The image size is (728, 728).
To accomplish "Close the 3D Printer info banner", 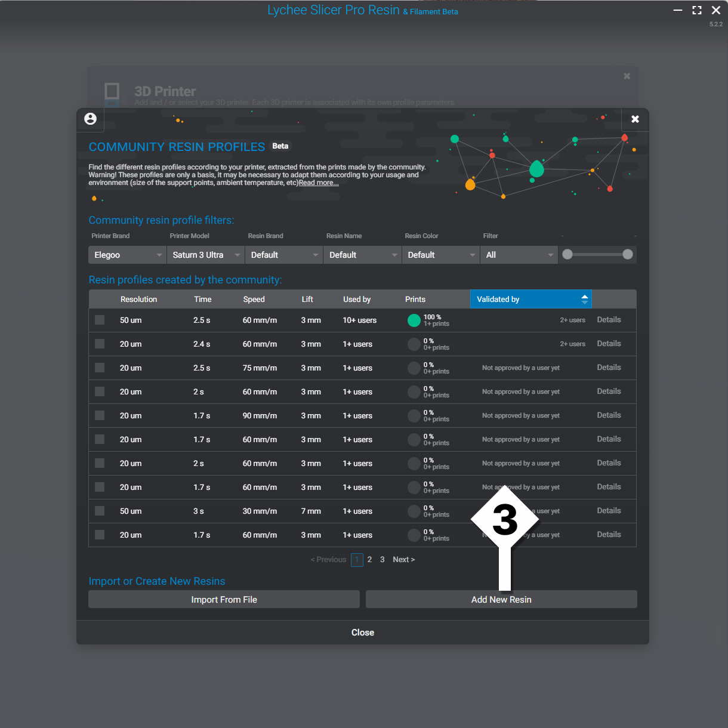I will pyautogui.click(x=627, y=76).
